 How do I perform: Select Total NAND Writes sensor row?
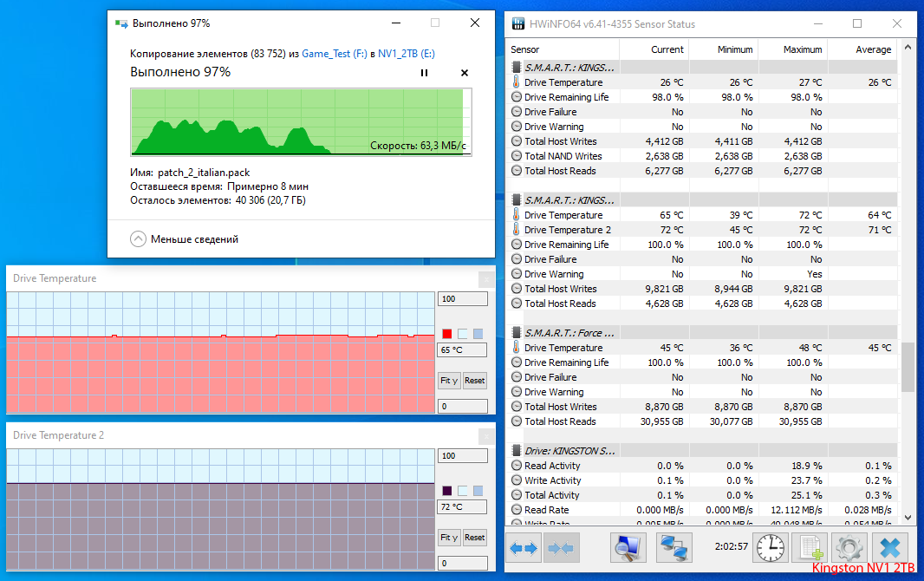coord(702,156)
